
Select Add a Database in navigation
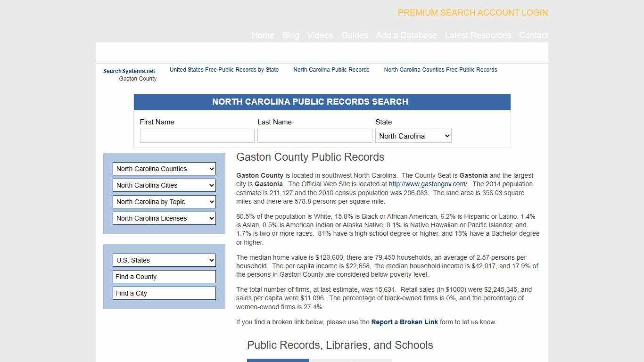[406, 35]
